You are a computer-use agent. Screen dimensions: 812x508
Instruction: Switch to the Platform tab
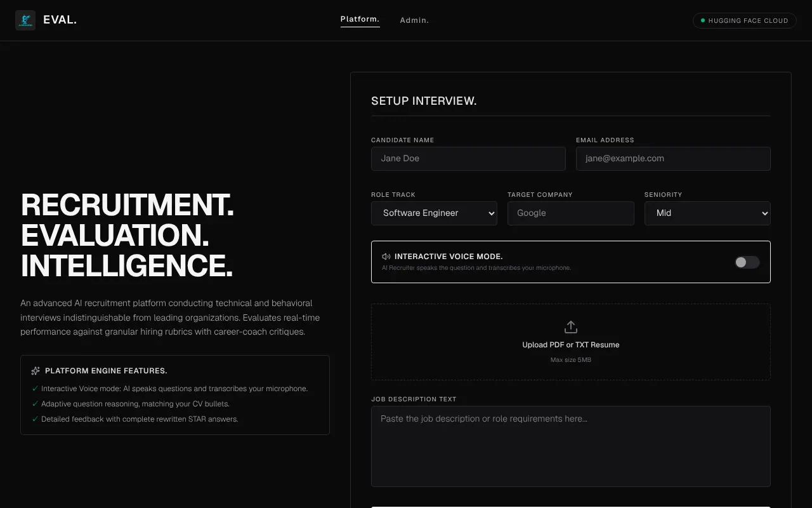click(x=360, y=19)
